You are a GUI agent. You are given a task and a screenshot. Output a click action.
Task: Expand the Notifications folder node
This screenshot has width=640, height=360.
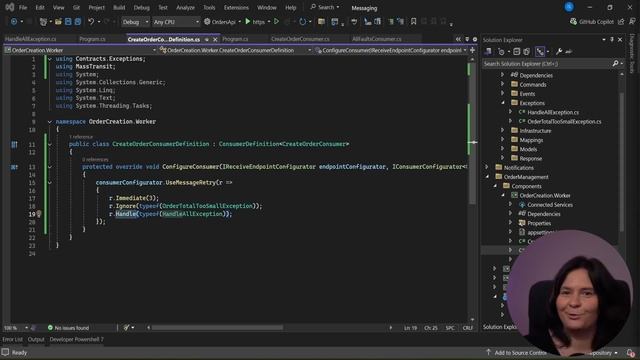coord(487,168)
